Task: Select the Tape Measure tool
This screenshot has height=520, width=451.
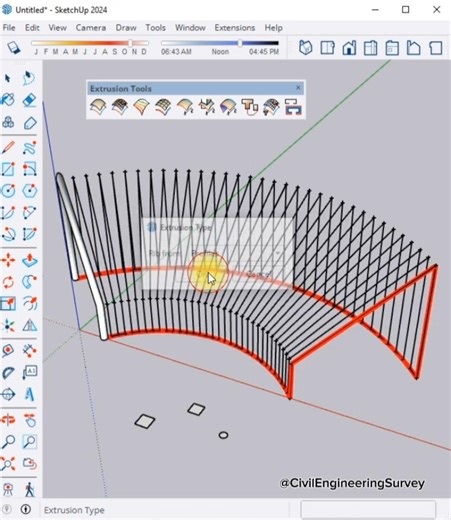Action: click(x=8, y=350)
